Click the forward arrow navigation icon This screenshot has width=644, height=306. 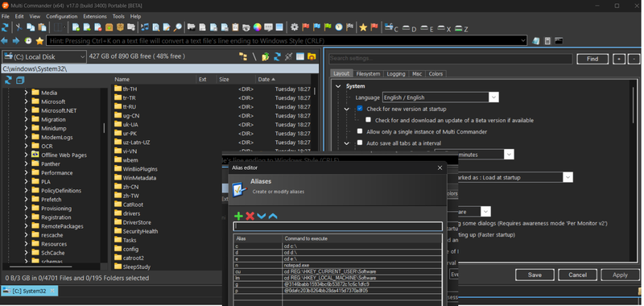tap(16, 40)
